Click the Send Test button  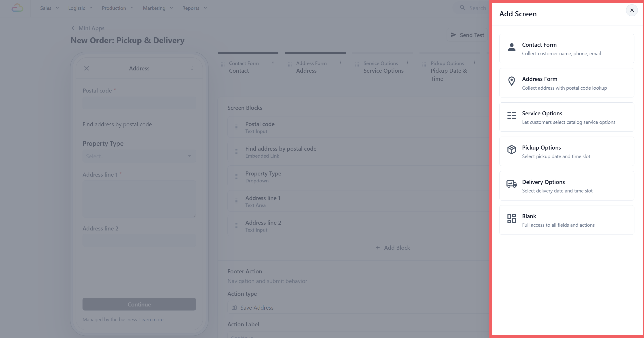tap(468, 35)
